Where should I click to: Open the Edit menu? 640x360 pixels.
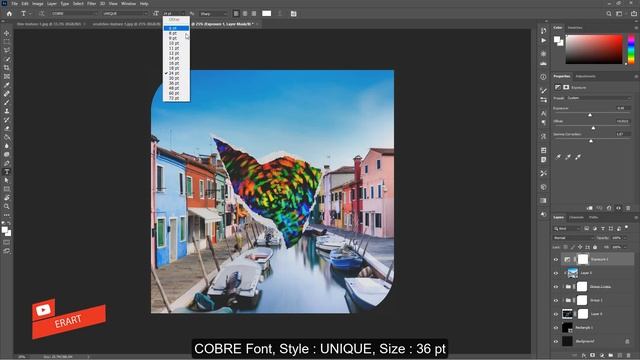(x=25, y=4)
